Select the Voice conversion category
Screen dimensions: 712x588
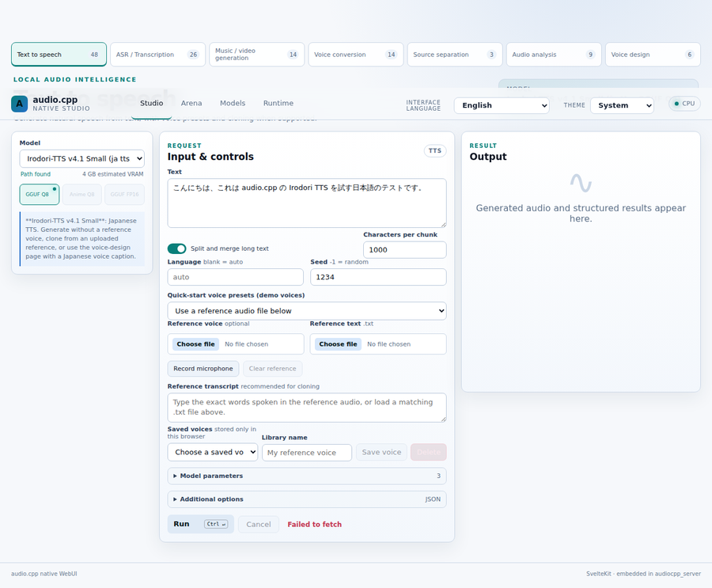[356, 55]
